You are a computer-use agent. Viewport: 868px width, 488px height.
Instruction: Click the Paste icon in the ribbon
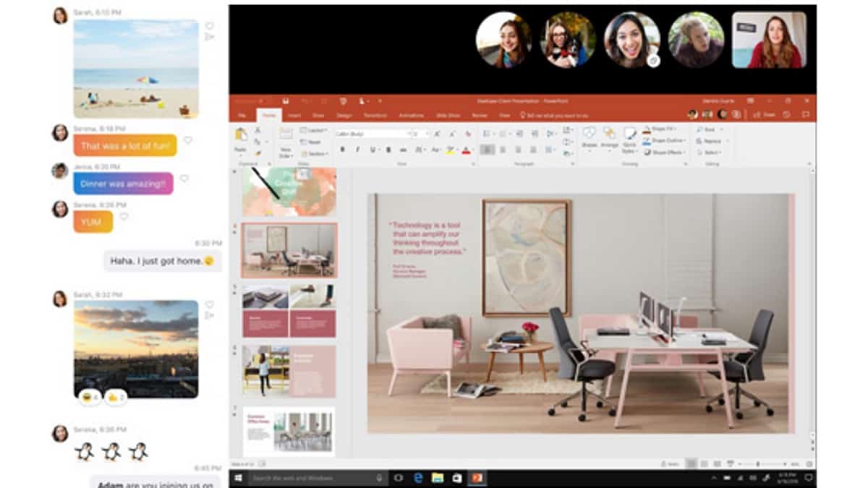(241, 136)
